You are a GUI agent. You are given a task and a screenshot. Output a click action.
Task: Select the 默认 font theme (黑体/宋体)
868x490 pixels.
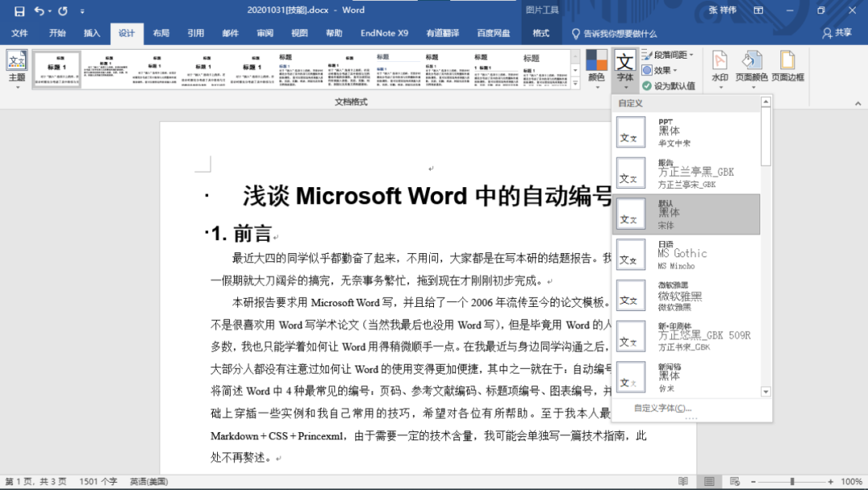(686, 214)
